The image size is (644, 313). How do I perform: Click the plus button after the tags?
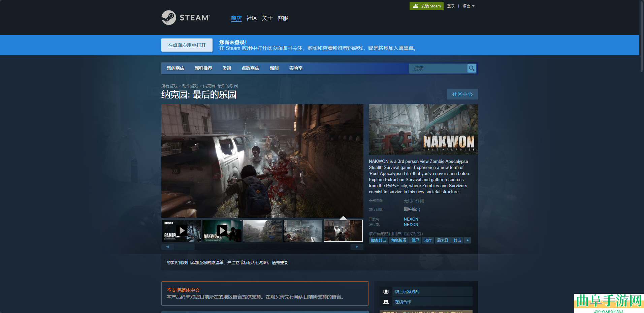(468, 240)
